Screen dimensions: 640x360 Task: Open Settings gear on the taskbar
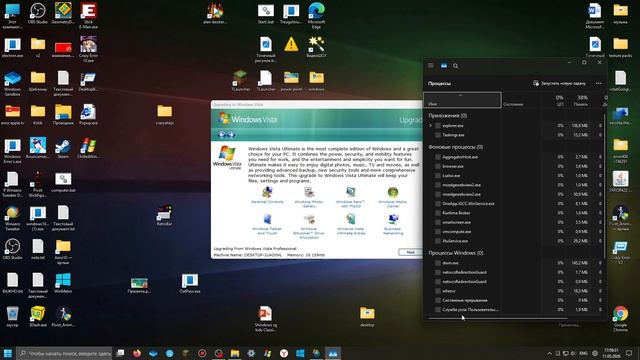tap(251, 353)
